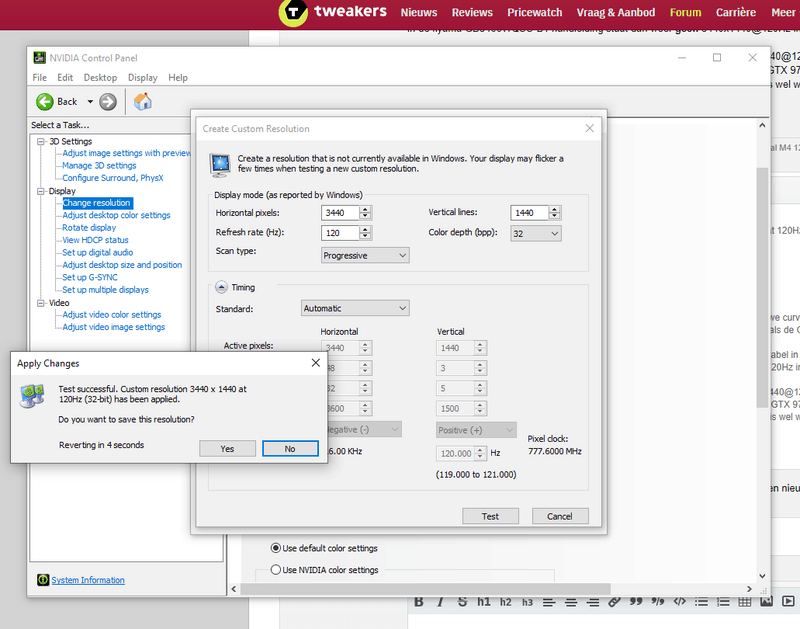
Task: Open Manage 3D settings task
Action: pyautogui.click(x=99, y=165)
